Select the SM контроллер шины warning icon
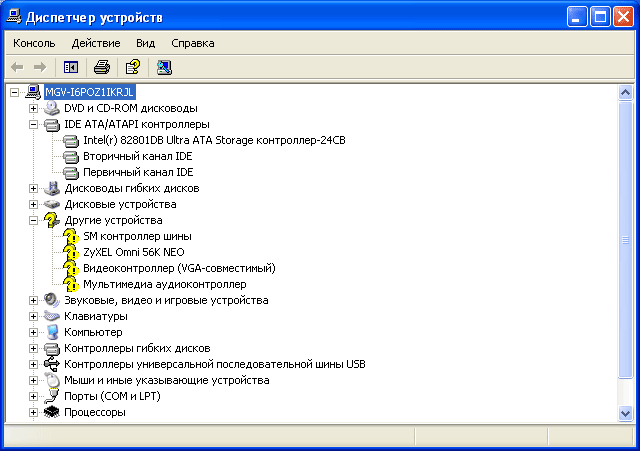The height and width of the screenshot is (451, 640). 70,236
